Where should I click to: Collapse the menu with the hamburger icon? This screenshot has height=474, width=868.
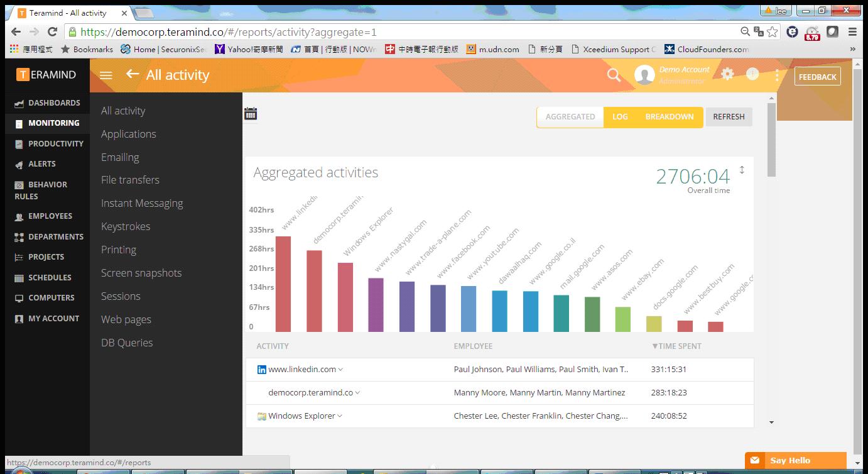(x=106, y=74)
